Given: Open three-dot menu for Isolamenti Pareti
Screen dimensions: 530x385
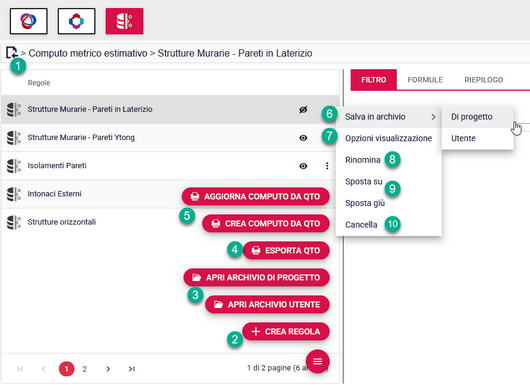Looking at the screenshot, I should [327, 166].
